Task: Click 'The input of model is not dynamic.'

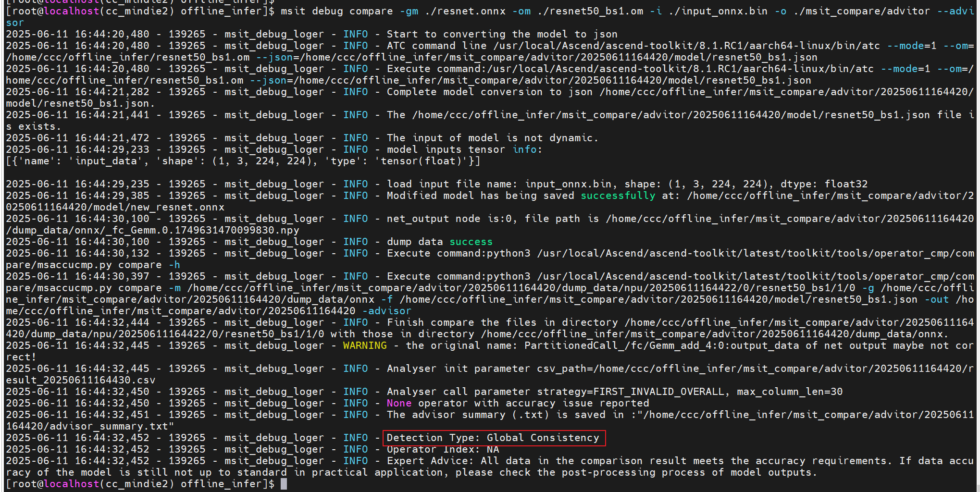Action: (493, 138)
